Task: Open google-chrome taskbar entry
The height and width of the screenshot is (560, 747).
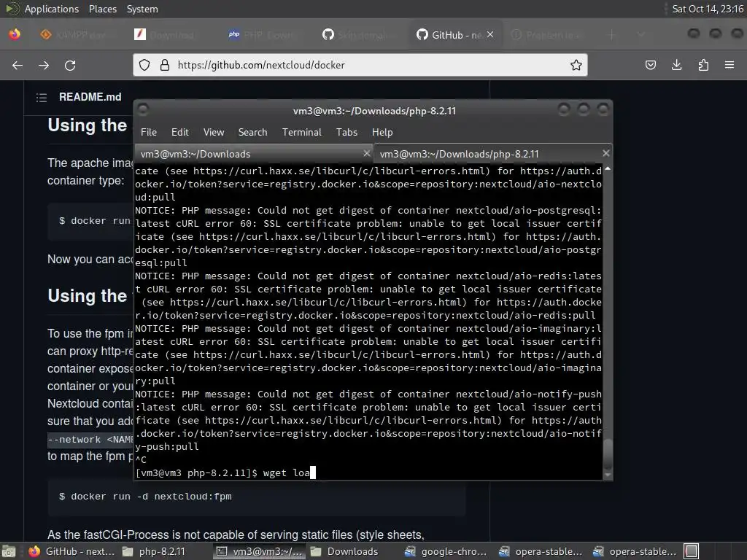Action: [x=447, y=551]
